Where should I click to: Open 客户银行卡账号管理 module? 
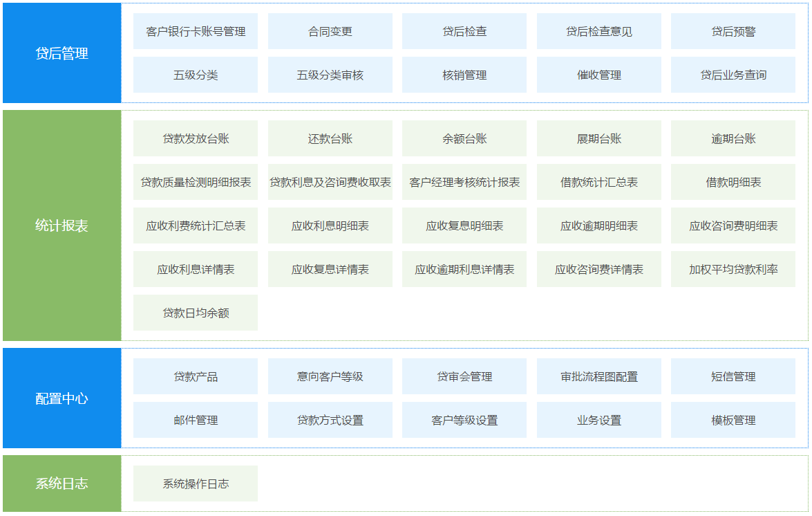click(196, 31)
